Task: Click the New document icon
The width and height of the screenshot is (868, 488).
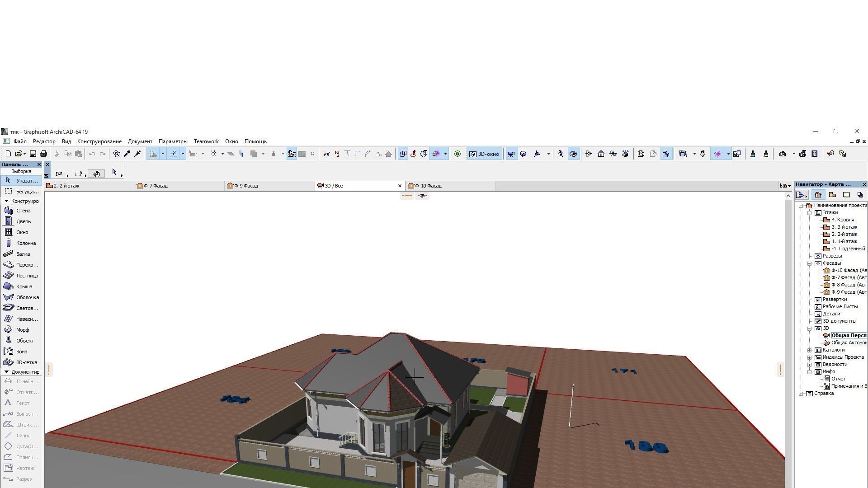Action: [8, 154]
